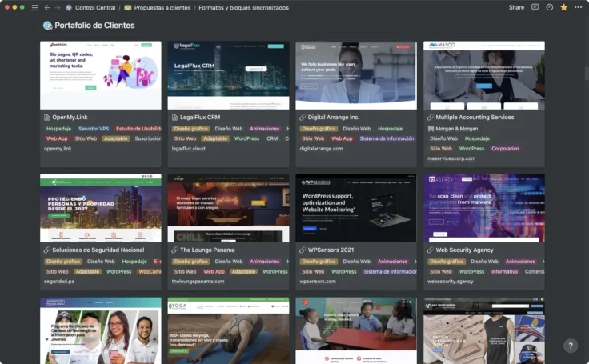Viewport: 589px width, 364px height.
Task: Go to Control Central breadcrumb
Action: coord(96,7)
